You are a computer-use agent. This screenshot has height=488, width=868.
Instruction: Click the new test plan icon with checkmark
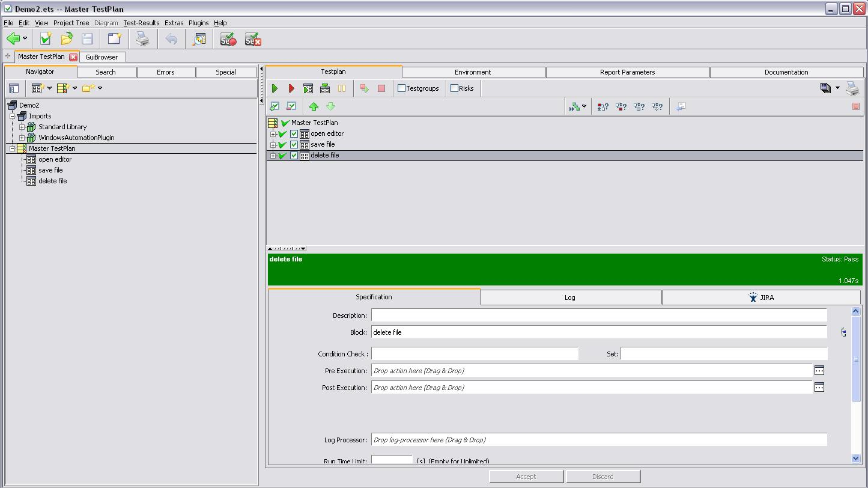(x=46, y=39)
